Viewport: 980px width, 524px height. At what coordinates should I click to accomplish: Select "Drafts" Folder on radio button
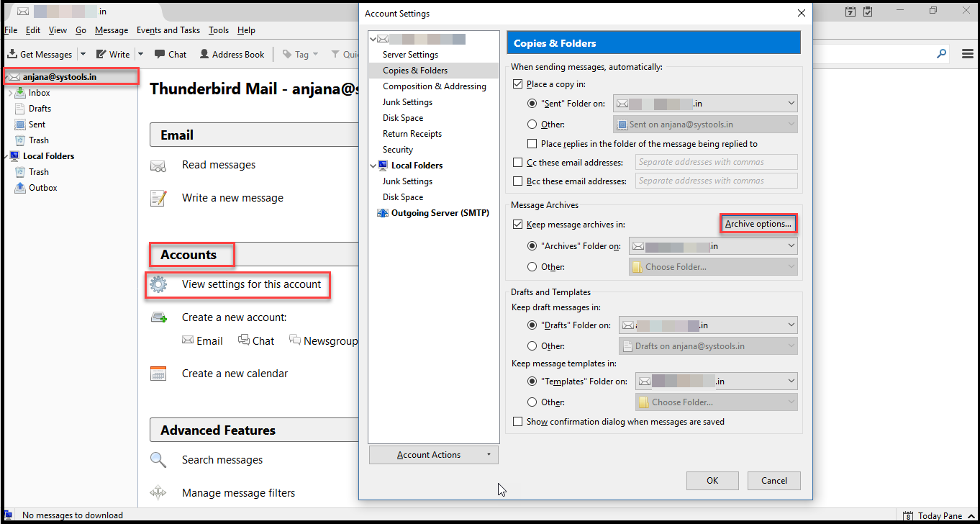[532, 325]
